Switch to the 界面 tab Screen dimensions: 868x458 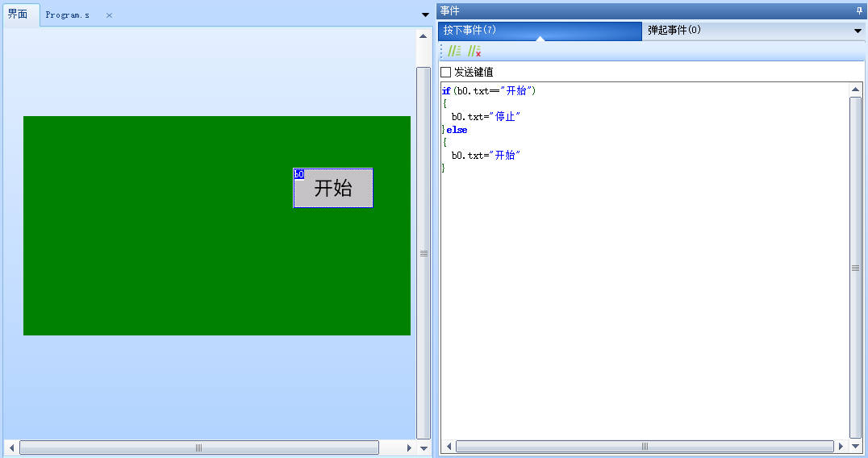pyautogui.click(x=18, y=15)
